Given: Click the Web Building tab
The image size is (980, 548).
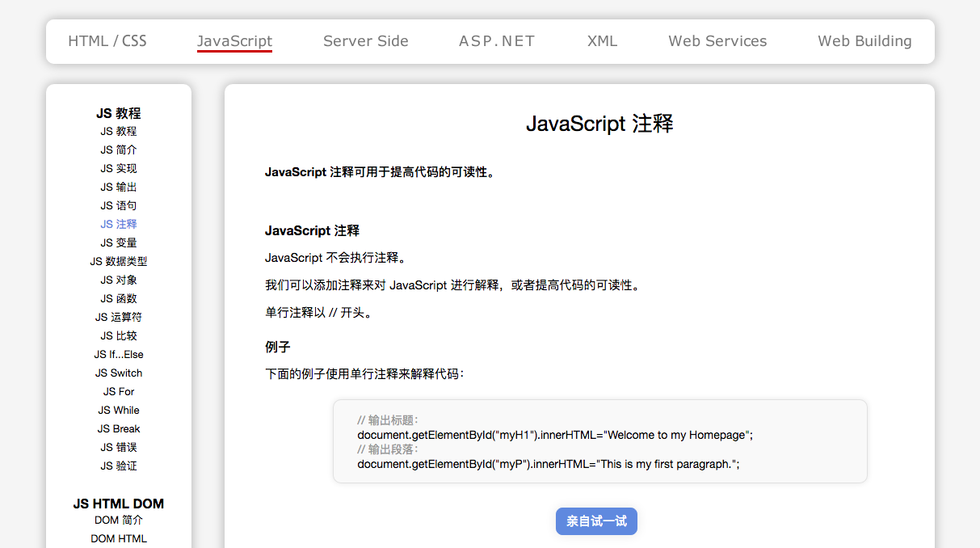Looking at the screenshot, I should click(x=864, y=41).
